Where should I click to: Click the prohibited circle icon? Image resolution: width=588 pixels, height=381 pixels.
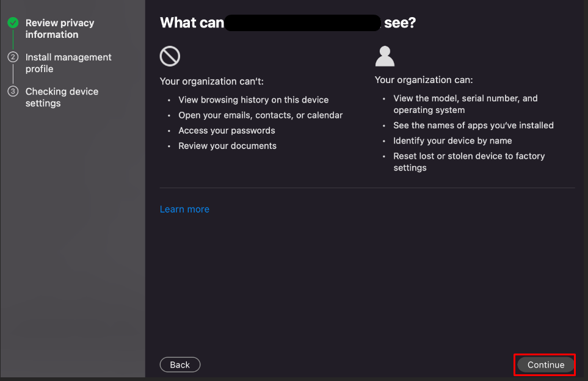pyautogui.click(x=170, y=56)
